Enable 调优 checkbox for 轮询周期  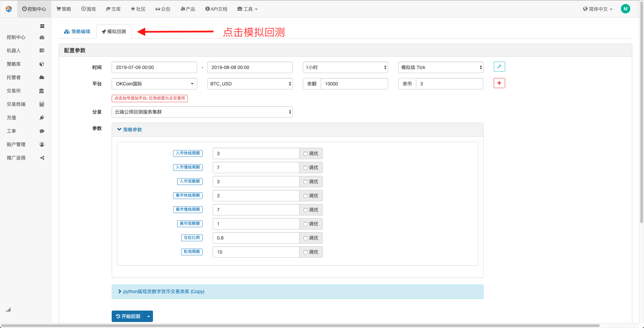coord(306,252)
